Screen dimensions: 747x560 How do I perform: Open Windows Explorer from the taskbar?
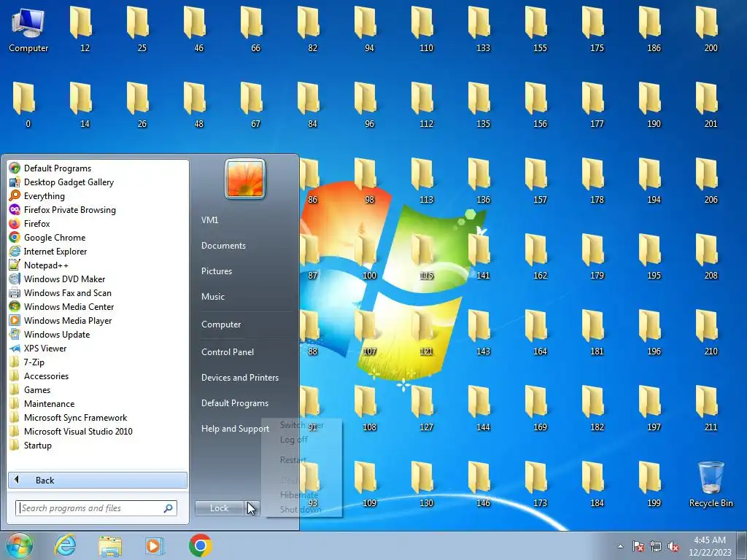click(x=110, y=545)
